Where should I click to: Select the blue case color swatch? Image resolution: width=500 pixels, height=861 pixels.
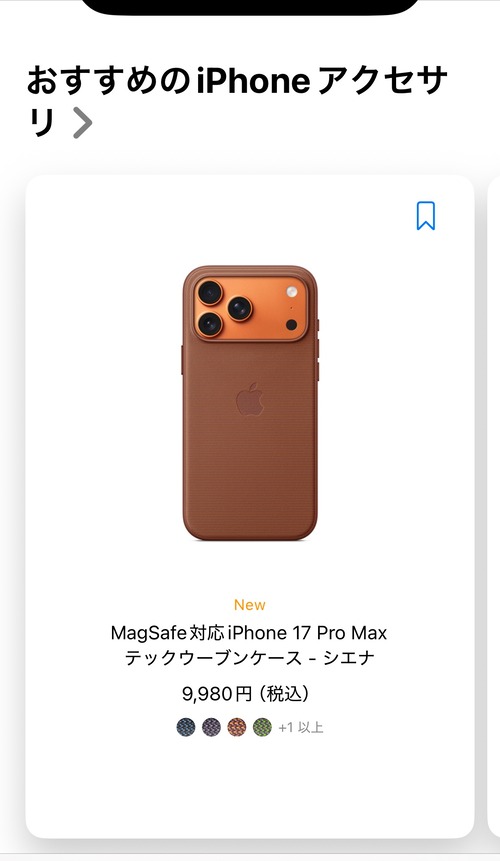click(186, 728)
